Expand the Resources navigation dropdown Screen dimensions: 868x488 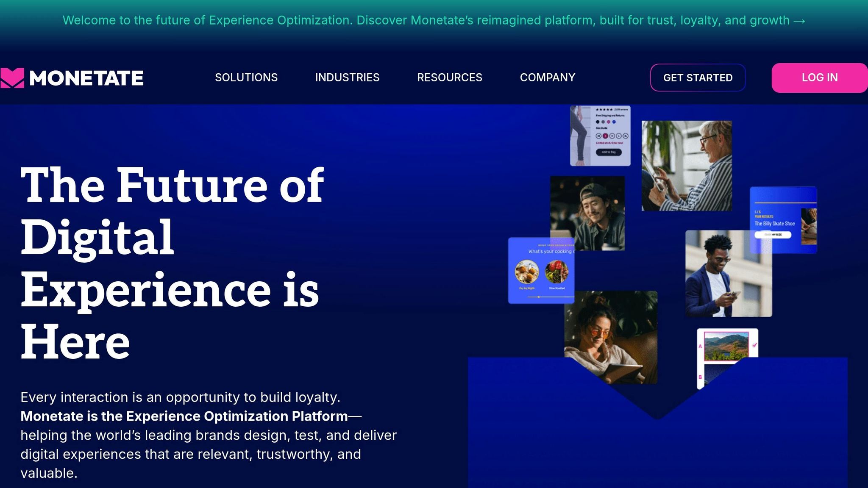[449, 78]
